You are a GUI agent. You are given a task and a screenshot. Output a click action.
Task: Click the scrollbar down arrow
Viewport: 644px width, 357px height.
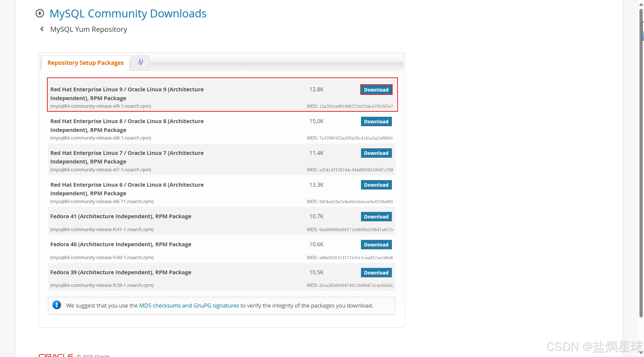641,352
